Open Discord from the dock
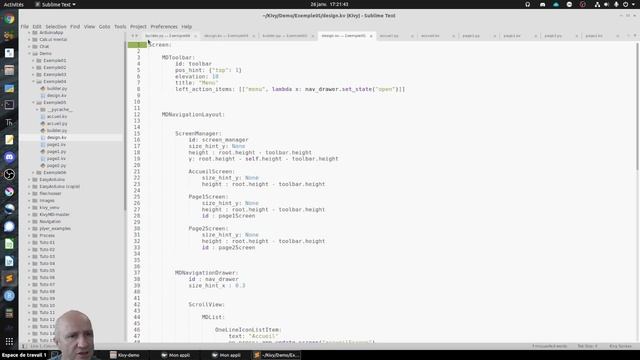Screen dimensions: 640x360 (9, 157)
